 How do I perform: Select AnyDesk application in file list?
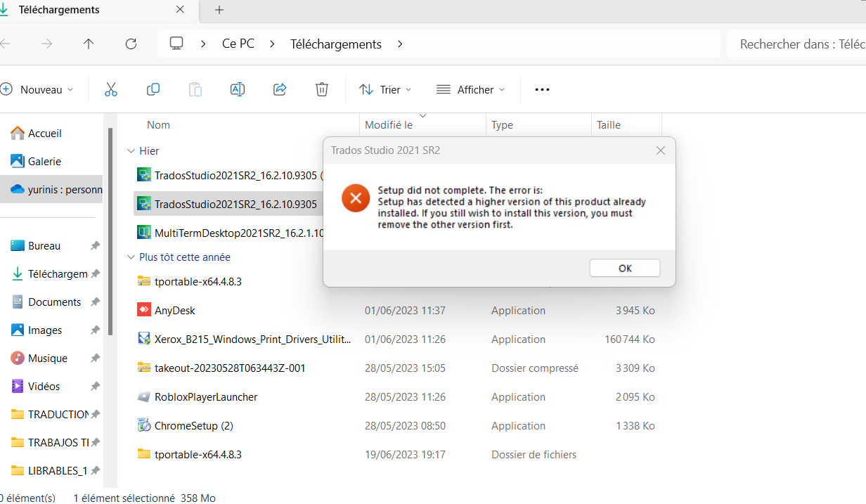click(x=175, y=310)
